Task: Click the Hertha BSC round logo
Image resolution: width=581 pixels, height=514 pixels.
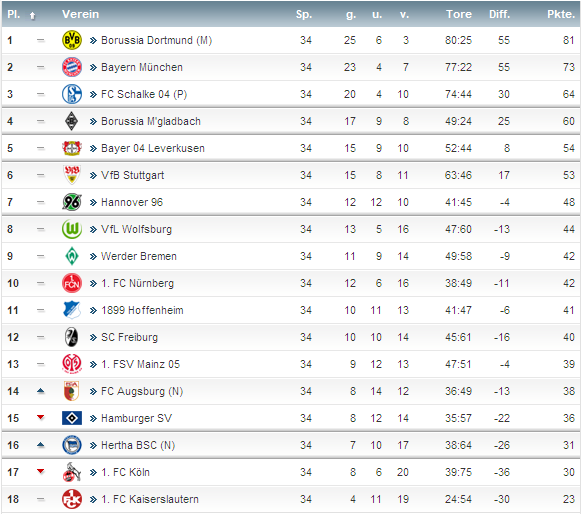Action: pyautogui.click(x=72, y=445)
